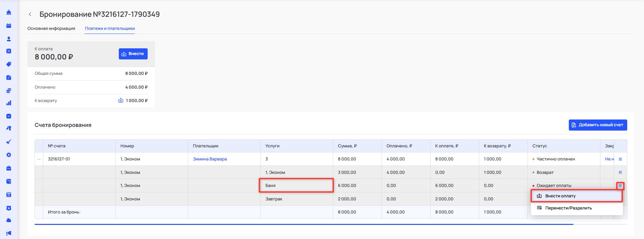The height and width of the screenshot is (239, 644).
Task: Click the blue Внести button
Action: click(133, 54)
